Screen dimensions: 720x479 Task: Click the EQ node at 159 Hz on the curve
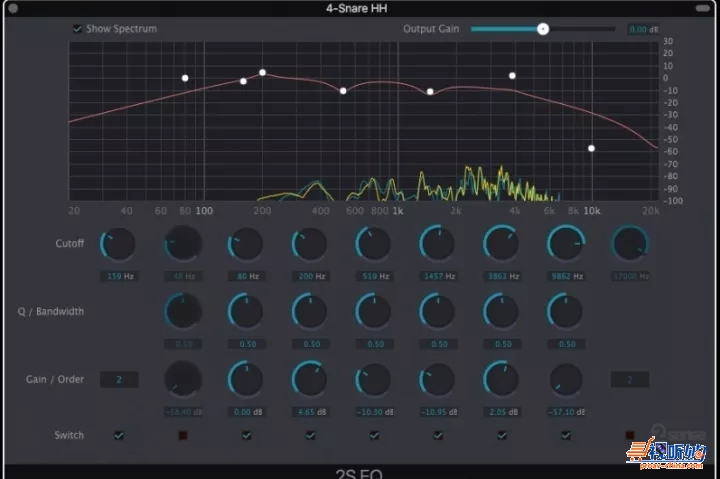point(243,81)
